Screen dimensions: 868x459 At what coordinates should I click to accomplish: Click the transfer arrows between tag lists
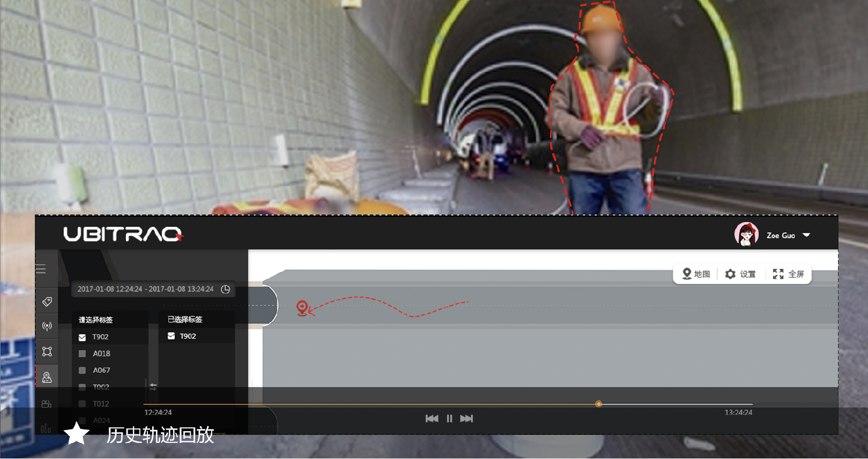coord(153,386)
